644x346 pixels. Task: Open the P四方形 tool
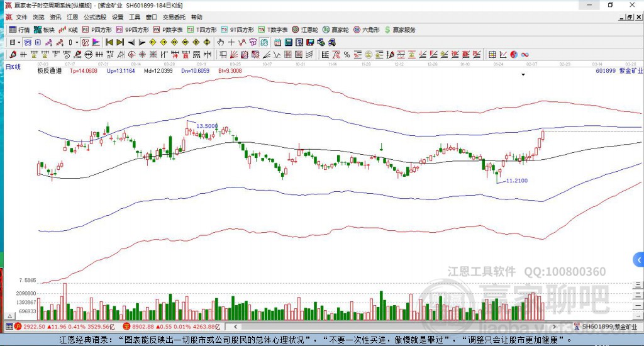[97, 30]
